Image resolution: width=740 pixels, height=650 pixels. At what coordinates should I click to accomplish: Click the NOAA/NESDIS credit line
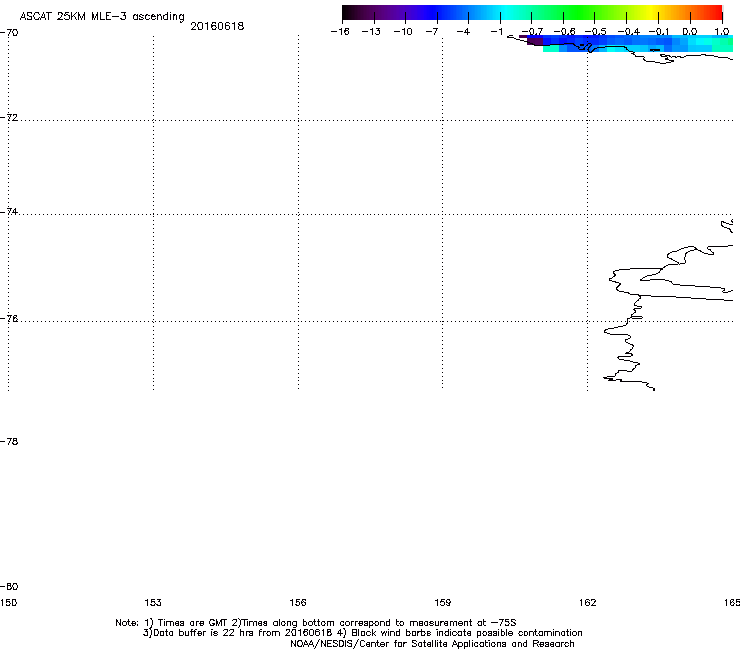tap(432, 644)
